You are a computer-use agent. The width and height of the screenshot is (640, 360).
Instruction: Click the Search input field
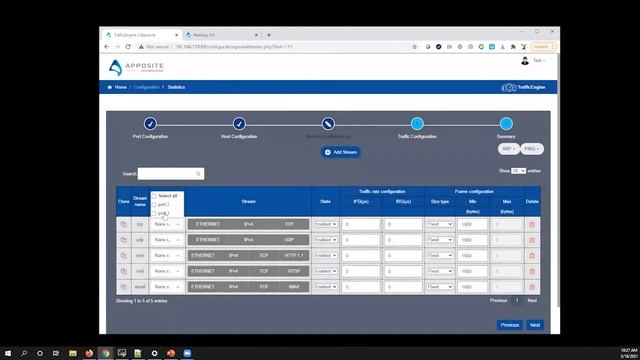point(171,174)
